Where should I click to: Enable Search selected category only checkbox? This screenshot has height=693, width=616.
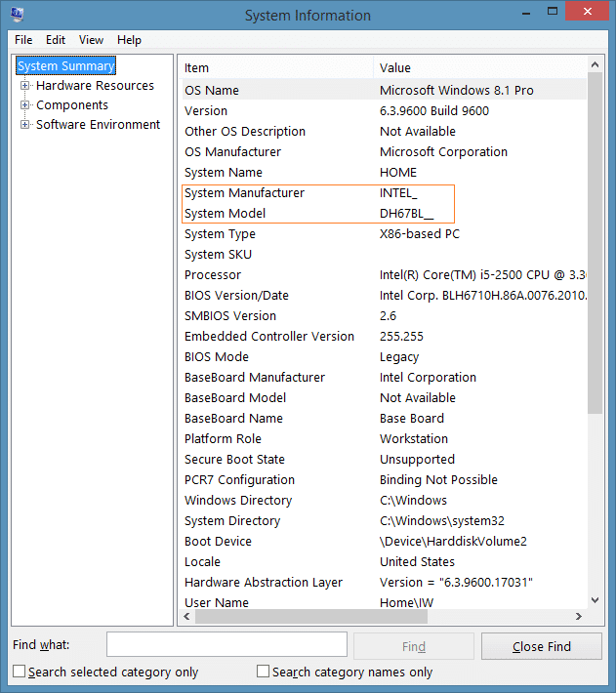click(19, 672)
